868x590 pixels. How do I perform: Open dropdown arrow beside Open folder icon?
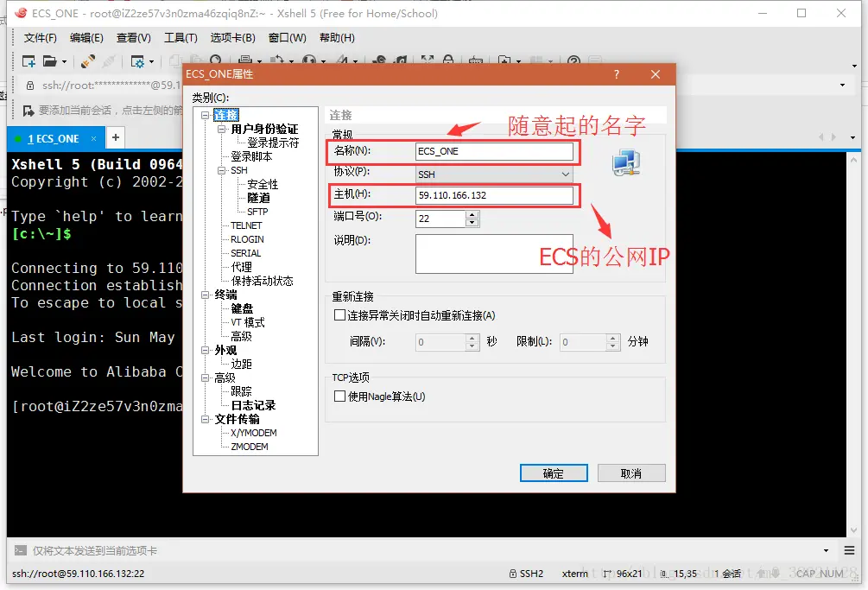click(x=64, y=62)
